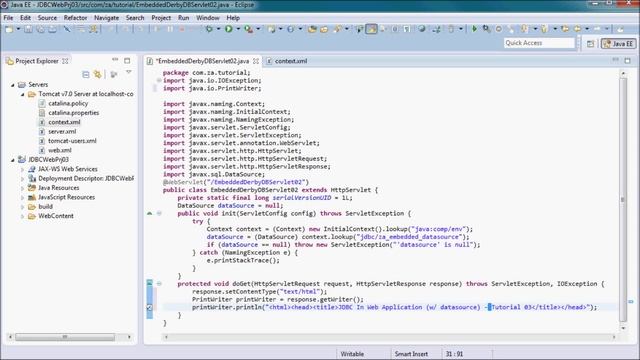Image resolution: width=640 pixels, height=360 pixels.
Task: Collapse the Servers tree node
Action: tap(13, 85)
